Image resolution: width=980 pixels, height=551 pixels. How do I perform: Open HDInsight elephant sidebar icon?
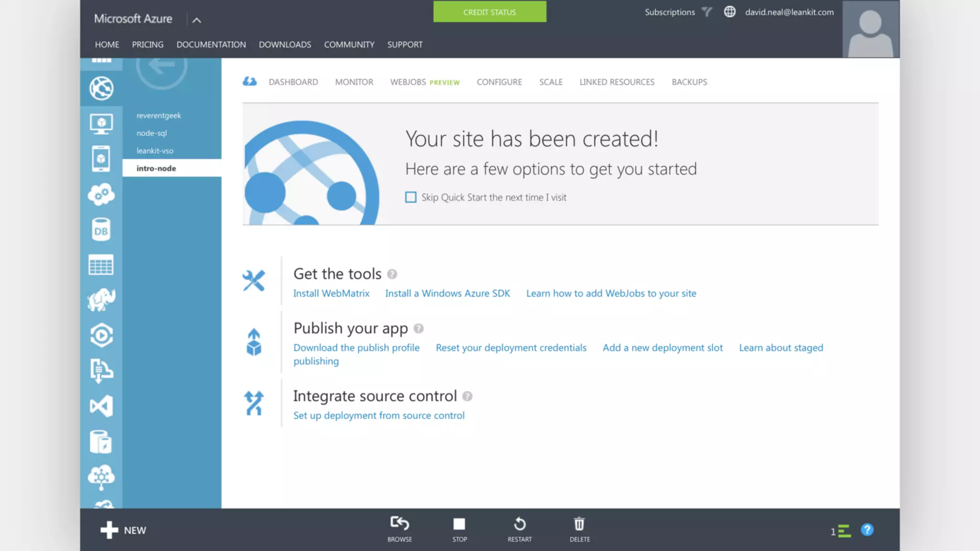(101, 300)
